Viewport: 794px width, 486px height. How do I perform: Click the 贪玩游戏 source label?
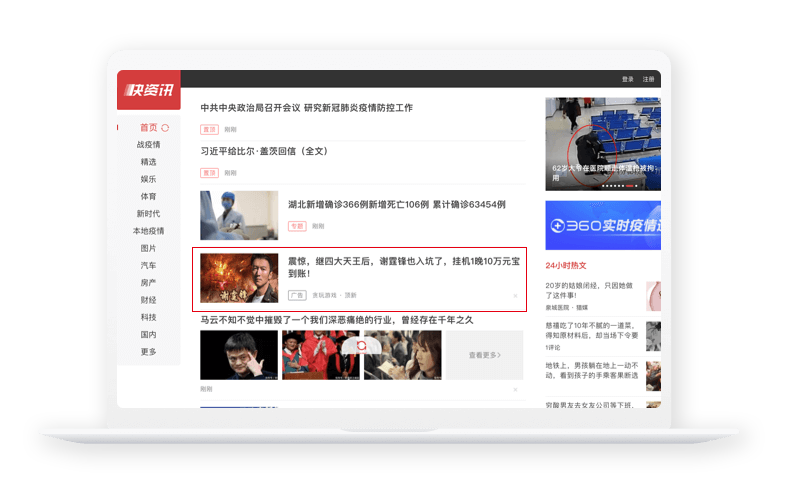[x=325, y=295]
